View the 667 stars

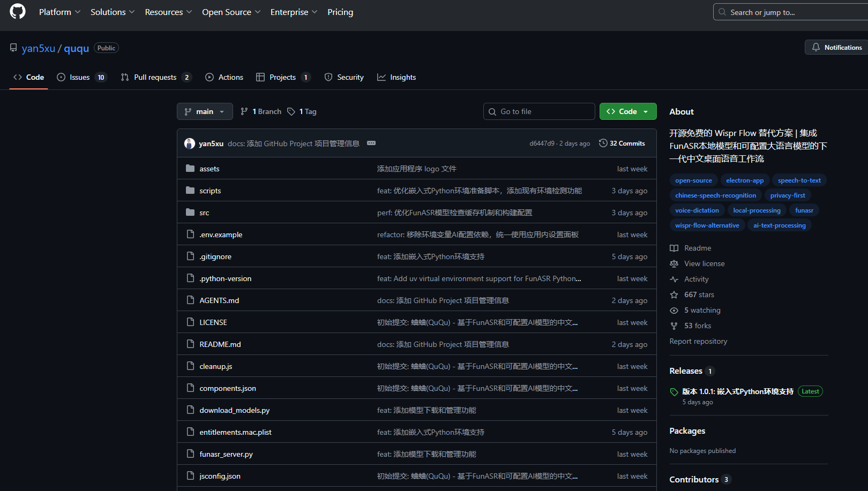coord(699,294)
